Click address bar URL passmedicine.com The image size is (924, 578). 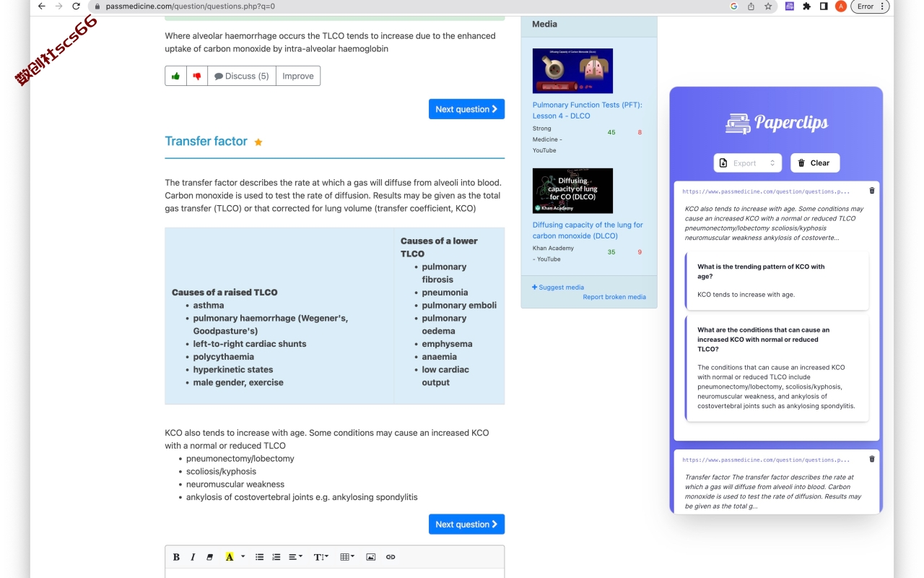190,7
